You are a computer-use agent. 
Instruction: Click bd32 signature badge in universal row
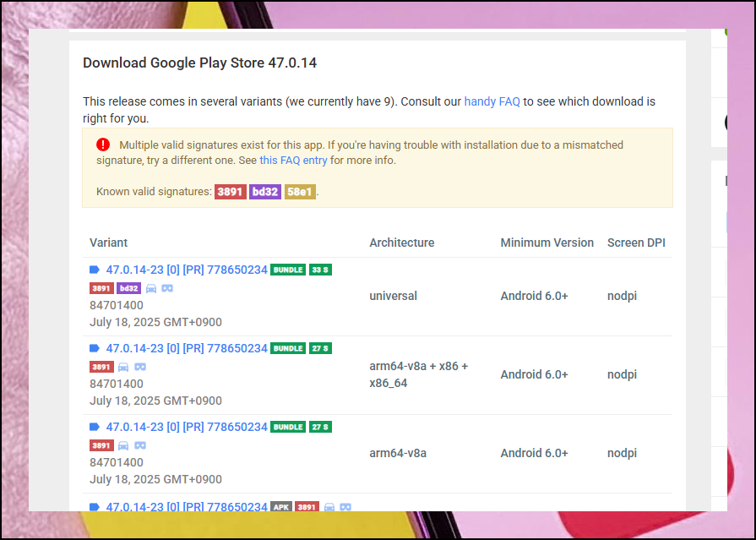128,288
